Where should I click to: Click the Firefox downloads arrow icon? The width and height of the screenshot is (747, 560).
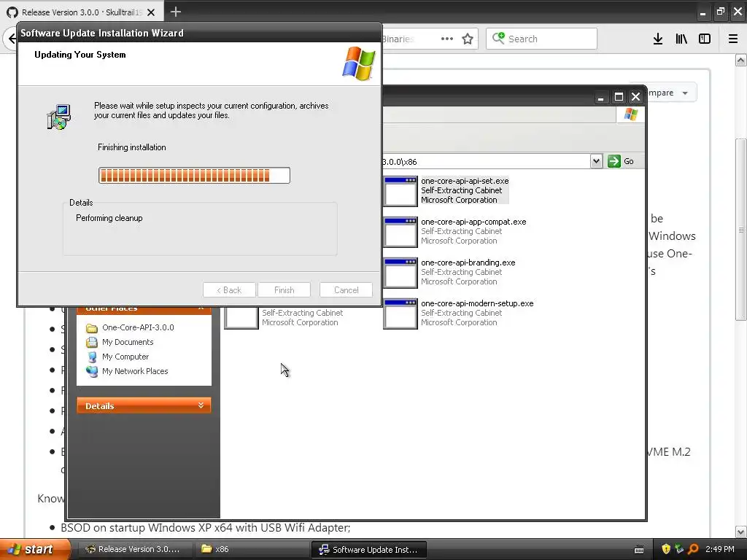658,39
